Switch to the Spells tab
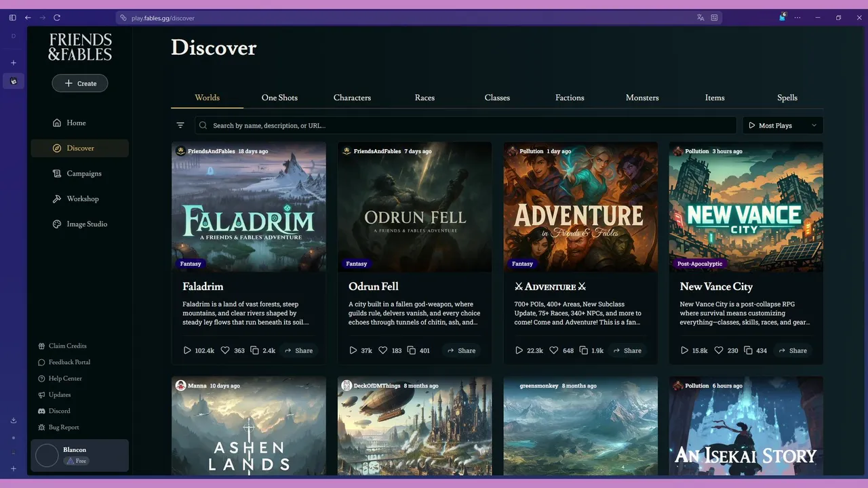The image size is (868, 488). [x=787, y=98]
